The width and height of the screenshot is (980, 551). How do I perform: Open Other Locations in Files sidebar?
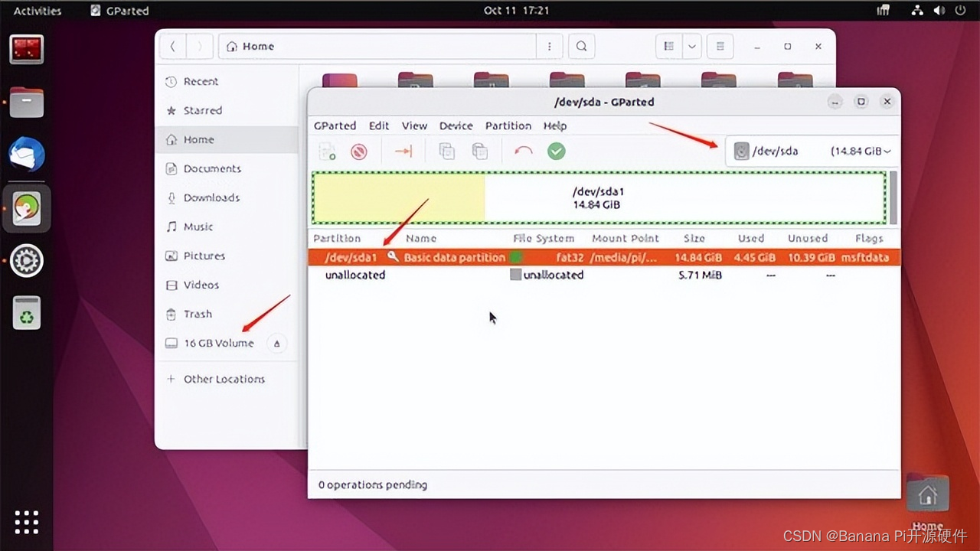coord(227,379)
